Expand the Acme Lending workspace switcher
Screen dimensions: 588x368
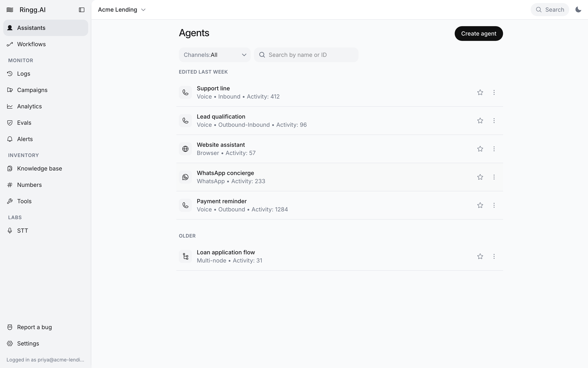122,10
